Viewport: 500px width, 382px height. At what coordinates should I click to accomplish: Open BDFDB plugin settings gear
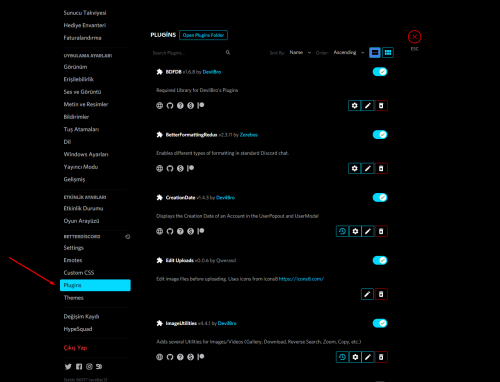(x=354, y=106)
